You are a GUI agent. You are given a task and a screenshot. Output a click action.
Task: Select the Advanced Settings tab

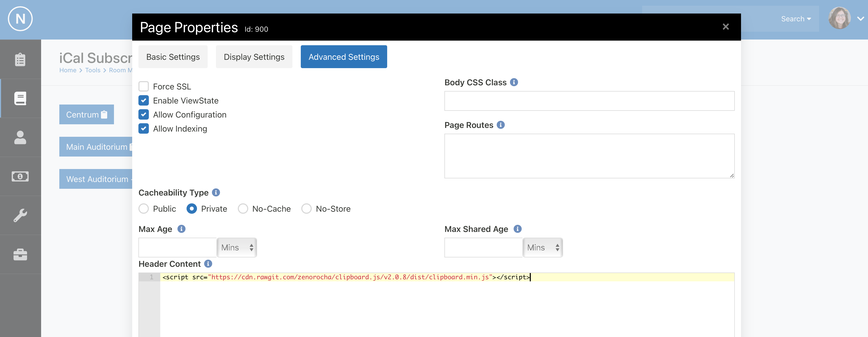pos(344,57)
